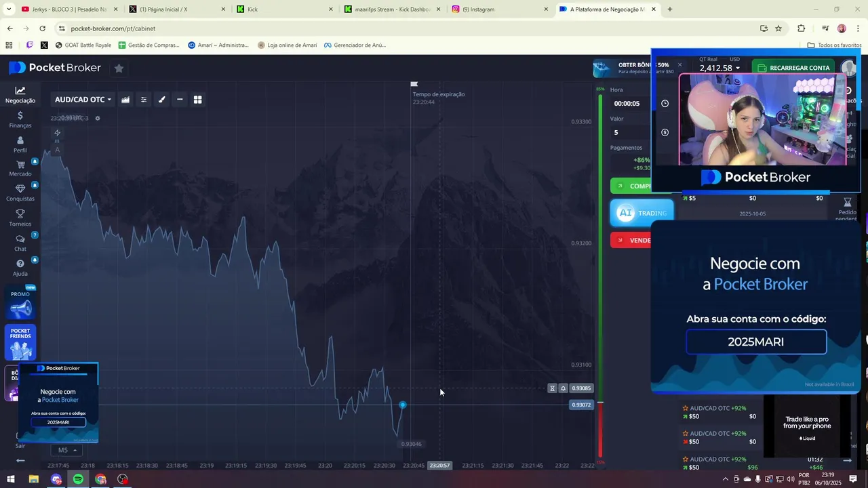Close the OBTER BÔNUS 50% banner
The width and height of the screenshot is (868, 488).
tap(679, 65)
